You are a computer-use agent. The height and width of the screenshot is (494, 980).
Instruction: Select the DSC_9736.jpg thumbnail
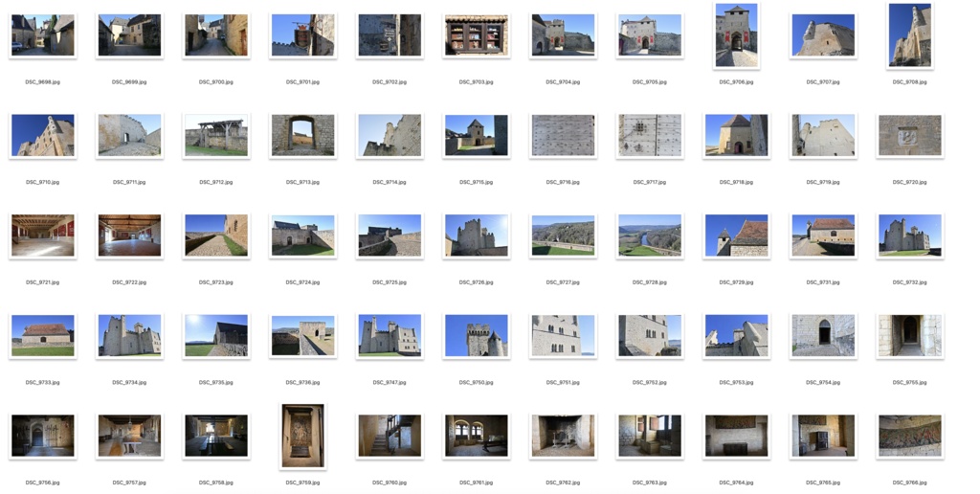[x=303, y=335]
